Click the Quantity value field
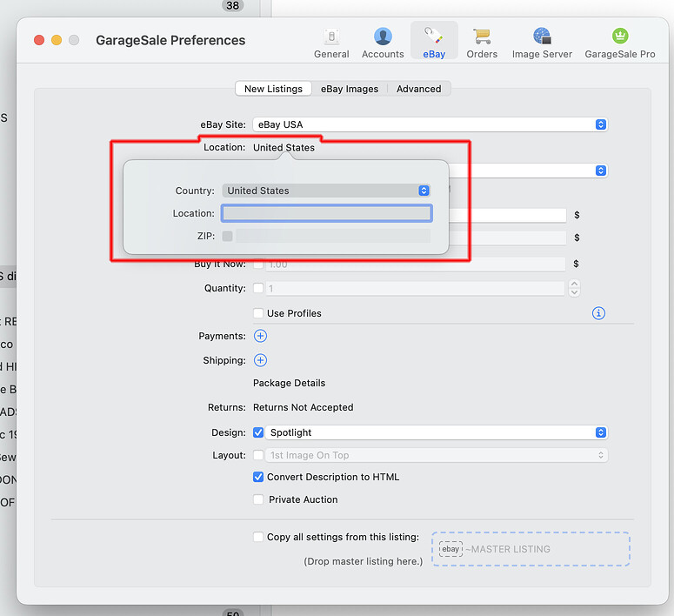Viewport: 674px width, 616px height. (x=415, y=288)
